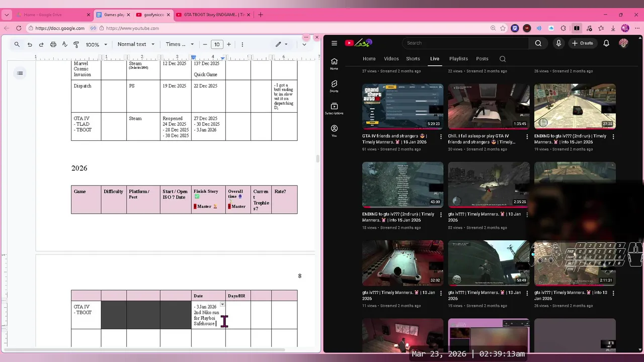Activate the paint format roller tool
Screen dimensions: 644x362
[x=76, y=44]
